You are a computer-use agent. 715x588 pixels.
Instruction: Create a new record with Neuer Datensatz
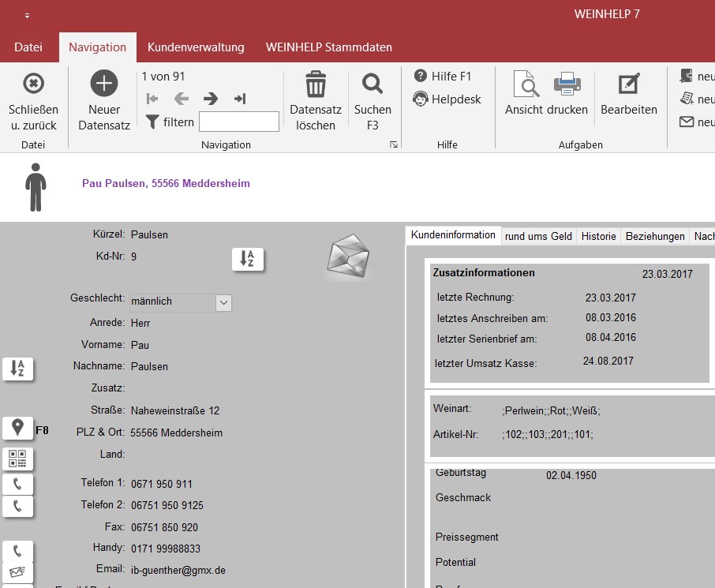(x=104, y=84)
